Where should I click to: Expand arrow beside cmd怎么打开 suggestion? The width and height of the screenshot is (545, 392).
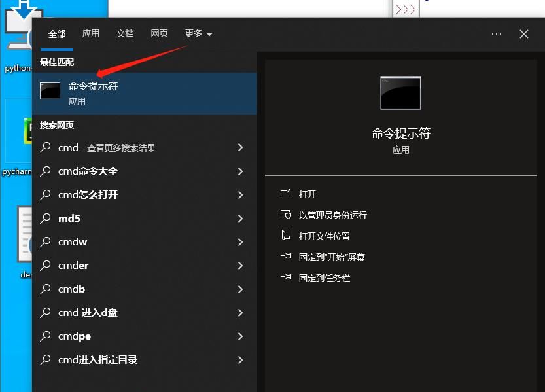[240, 195]
